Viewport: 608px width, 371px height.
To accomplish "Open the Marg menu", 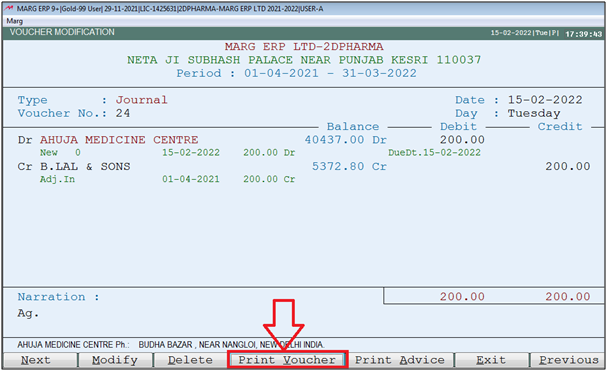I will pos(15,21).
